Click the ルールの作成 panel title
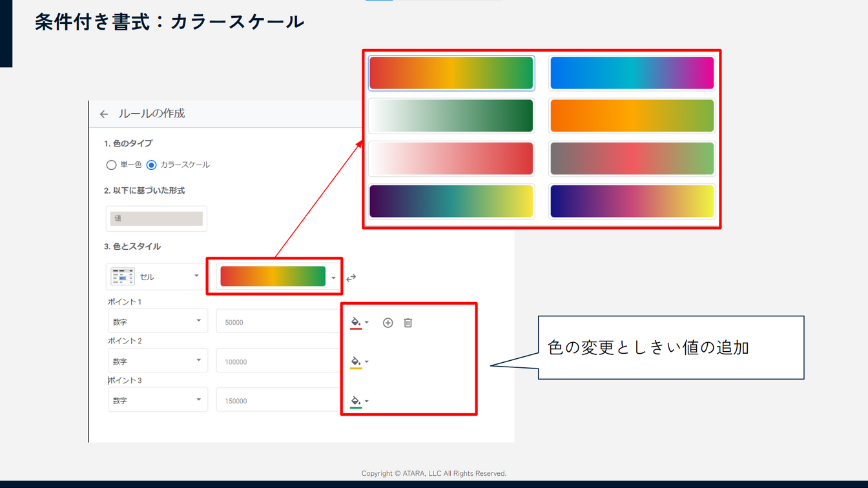The height and width of the screenshot is (488, 868). click(x=151, y=114)
